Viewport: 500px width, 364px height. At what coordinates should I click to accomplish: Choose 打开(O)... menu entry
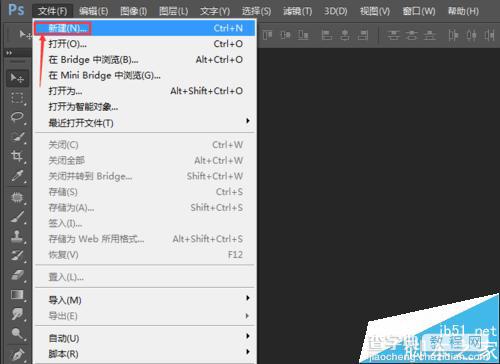point(145,44)
